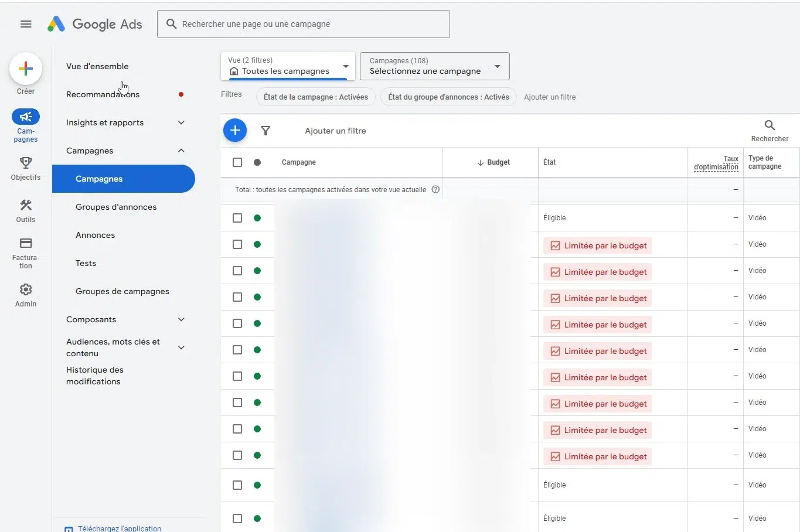The width and height of the screenshot is (800, 532).
Task: Toggle the select-all checkbox in table header
Action: tap(237, 162)
